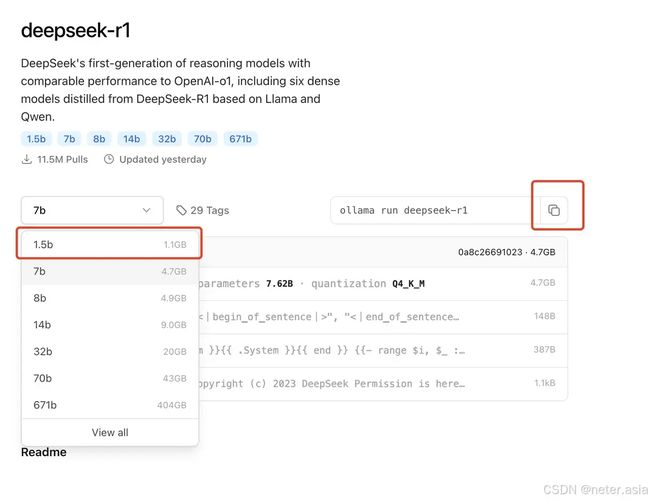Screen dimensions: 650x500
Task: Click the 32b blue tag badge
Action: 167,139
